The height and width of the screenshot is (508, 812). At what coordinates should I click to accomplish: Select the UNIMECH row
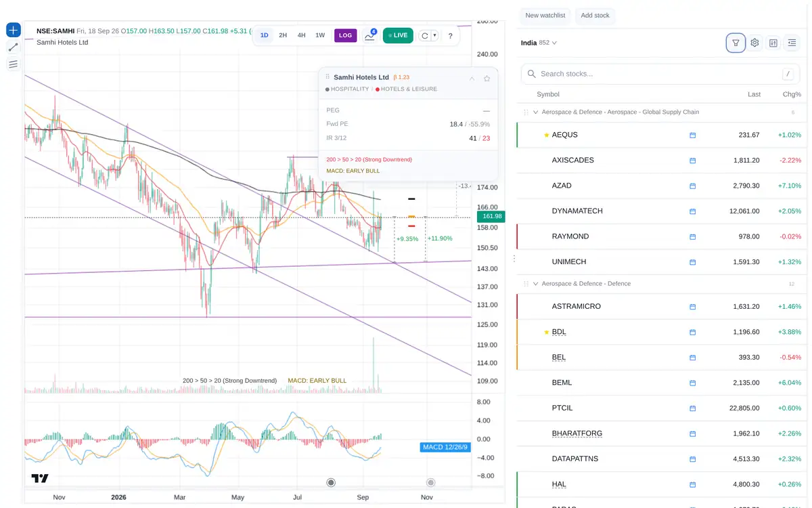click(662, 262)
